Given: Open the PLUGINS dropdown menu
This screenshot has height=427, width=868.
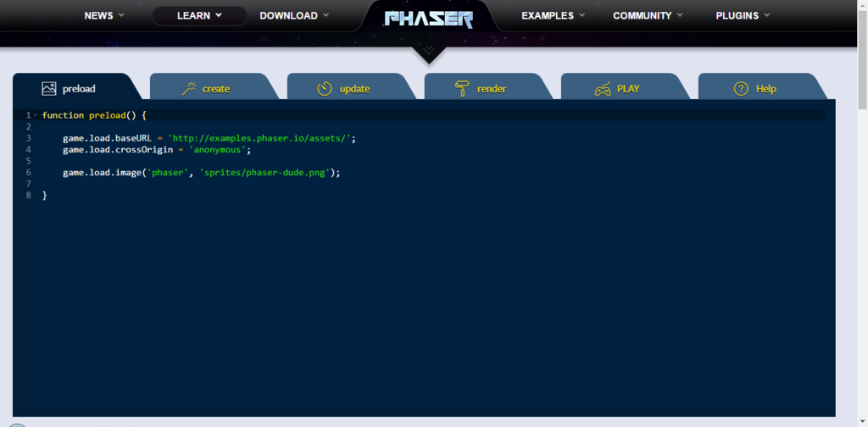Looking at the screenshot, I should coord(743,15).
